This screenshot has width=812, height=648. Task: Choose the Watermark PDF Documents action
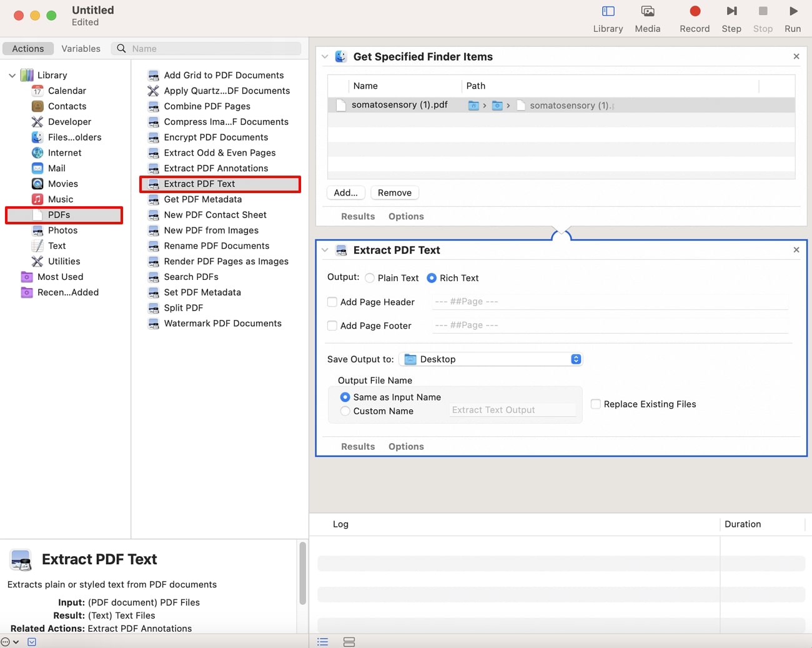222,324
